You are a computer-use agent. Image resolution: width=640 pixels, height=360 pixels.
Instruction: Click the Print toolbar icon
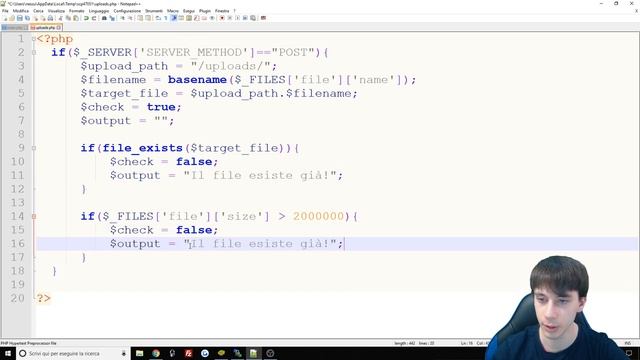point(50,18)
